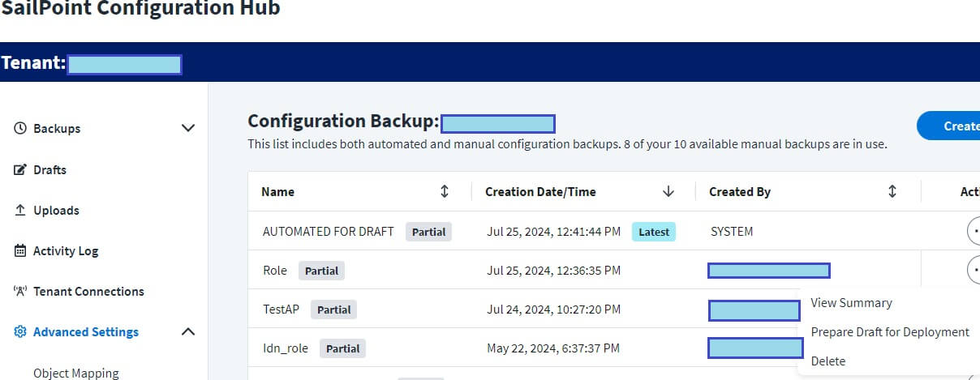
Task: Open Tenant Connections in sidebar
Action: (x=88, y=291)
